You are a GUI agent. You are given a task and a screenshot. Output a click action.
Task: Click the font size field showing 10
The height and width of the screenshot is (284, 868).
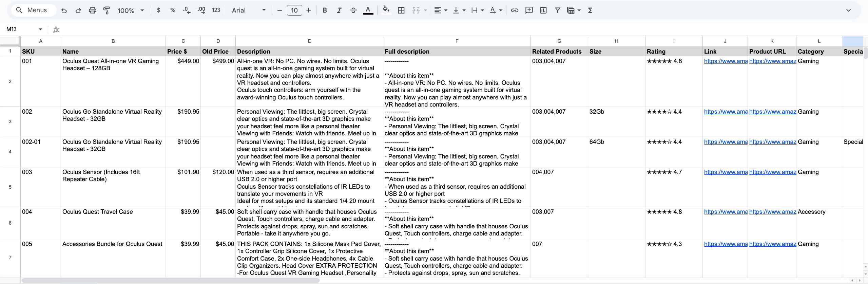click(294, 11)
